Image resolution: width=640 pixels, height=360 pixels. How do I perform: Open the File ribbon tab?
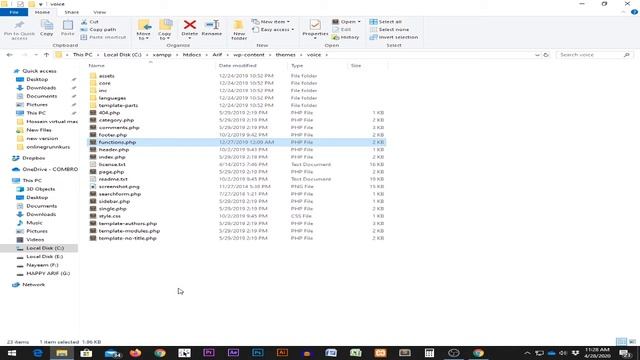(x=14, y=12)
